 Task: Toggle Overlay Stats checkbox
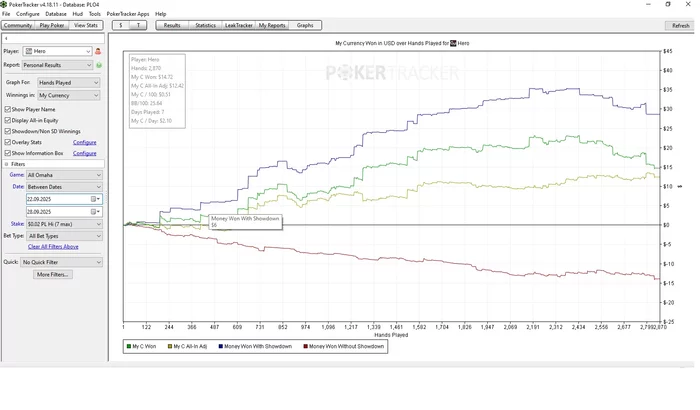pyautogui.click(x=8, y=142)
